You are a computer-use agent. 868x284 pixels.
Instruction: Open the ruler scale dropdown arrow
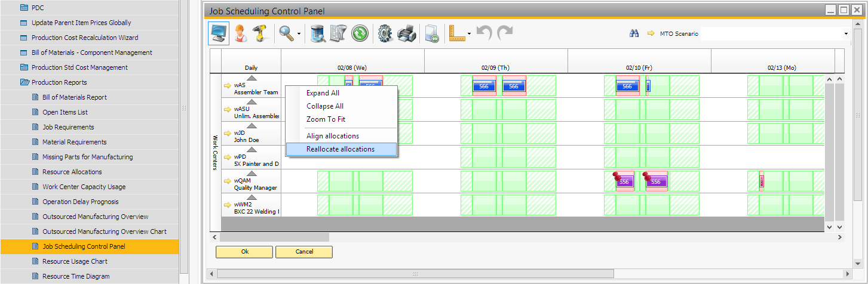pyautogui.click(x=470, y=34)
